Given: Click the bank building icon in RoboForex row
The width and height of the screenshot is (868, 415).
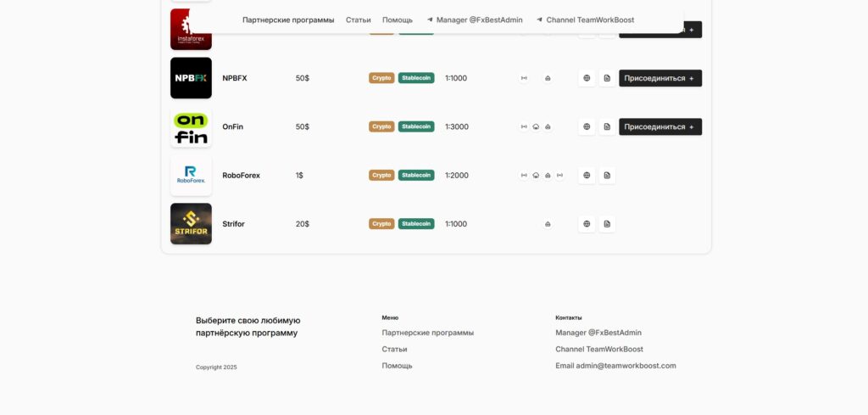Looking at the screenshot, I should 548,176.
